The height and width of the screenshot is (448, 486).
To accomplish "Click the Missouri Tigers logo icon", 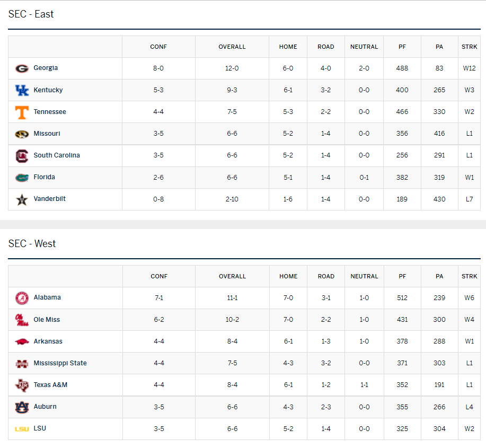I will [22, 134].
